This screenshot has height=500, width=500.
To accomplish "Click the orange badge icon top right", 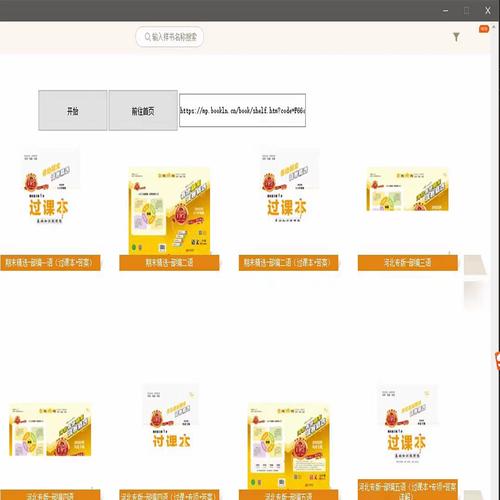I will click(x=484, y=29).
